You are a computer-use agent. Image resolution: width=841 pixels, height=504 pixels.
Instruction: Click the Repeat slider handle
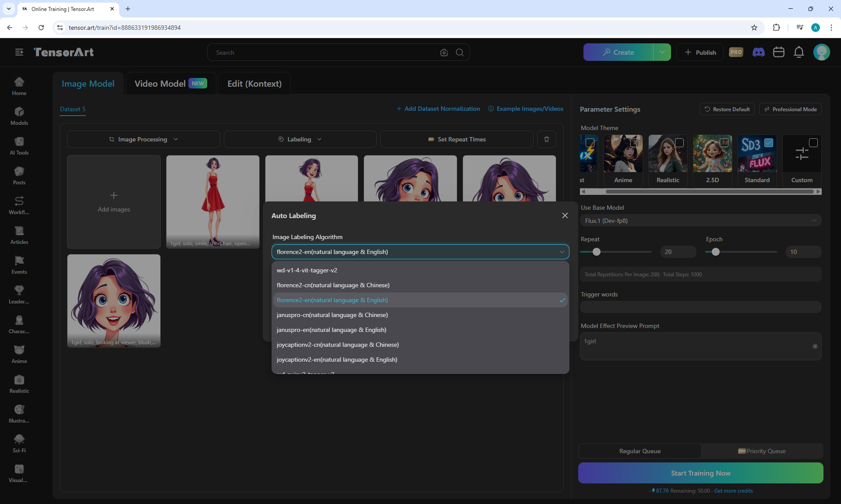click(x=596, y=252)
